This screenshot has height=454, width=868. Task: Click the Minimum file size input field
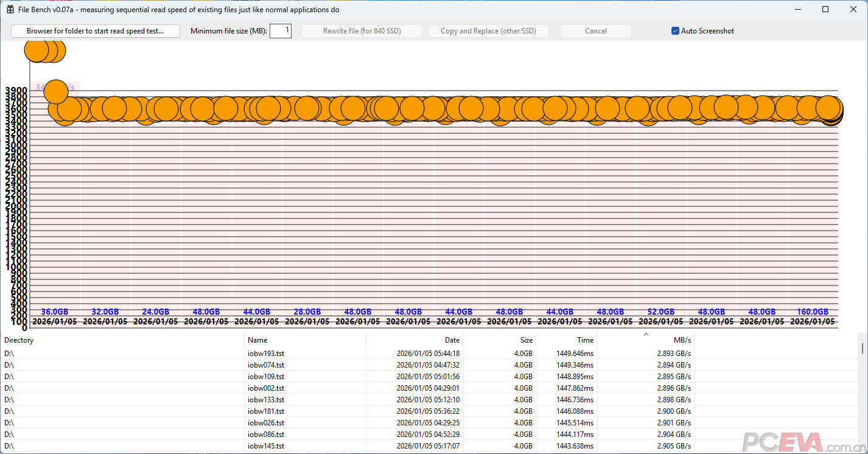(281, 31)
